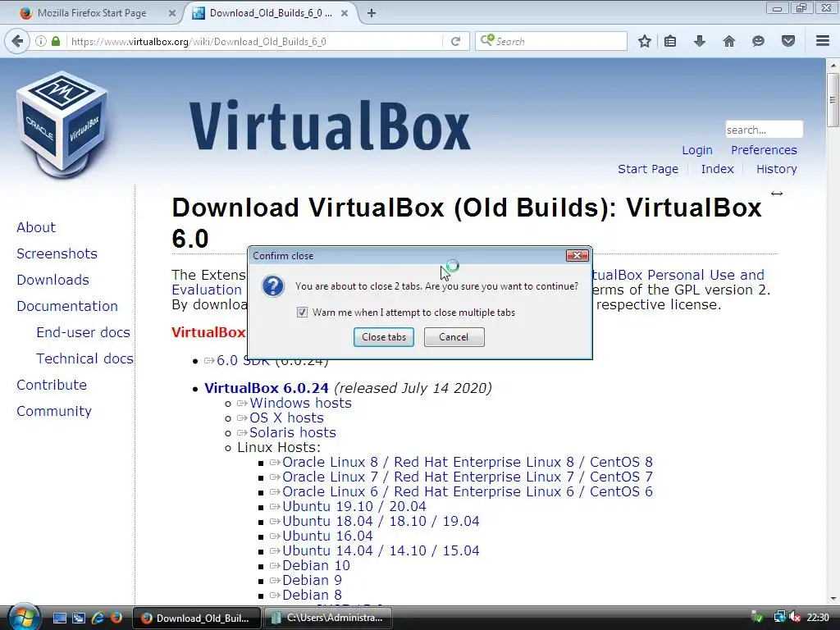Select the Download_Old_Builds_6_0 tab
This screenshot has height=630, width=840.
(x=270, y=13)
